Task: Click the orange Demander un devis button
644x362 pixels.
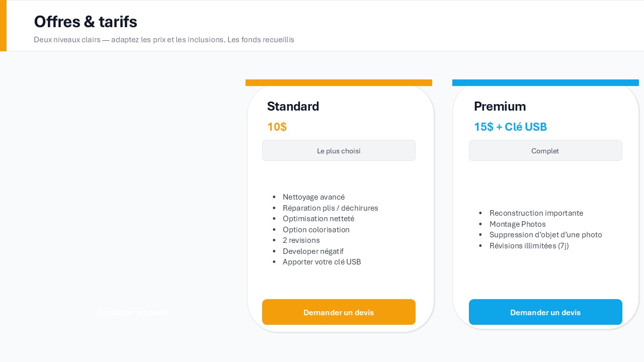Action: [x=339, y=312]
